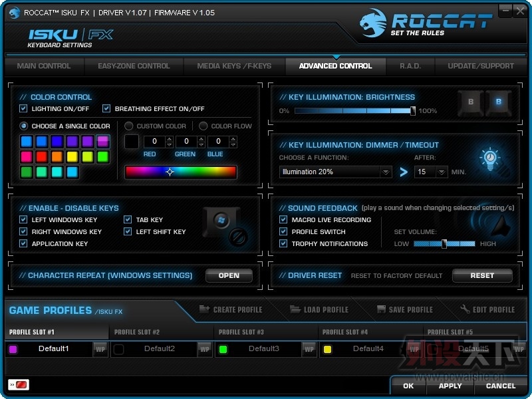Click the WP button of Default2

point(205,349)
